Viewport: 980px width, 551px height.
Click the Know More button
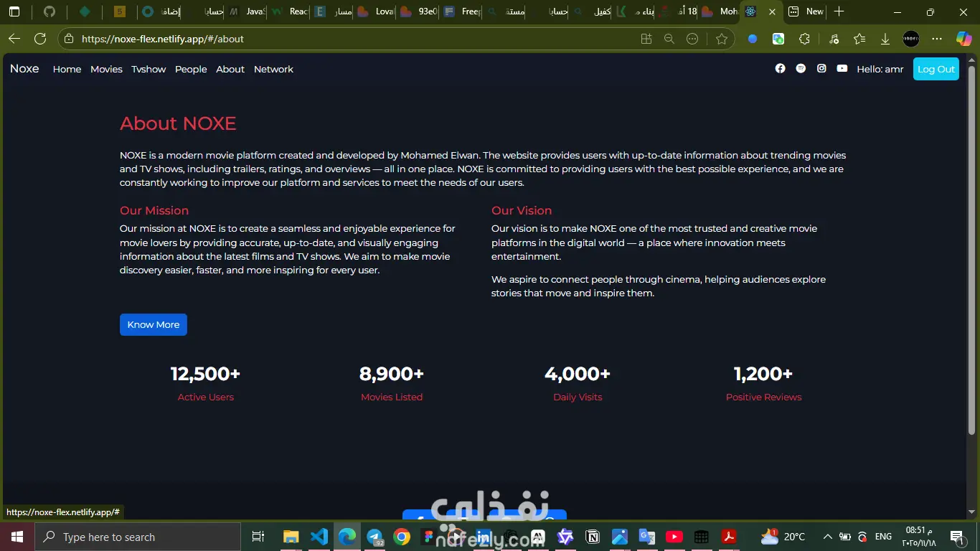point(154,324)
